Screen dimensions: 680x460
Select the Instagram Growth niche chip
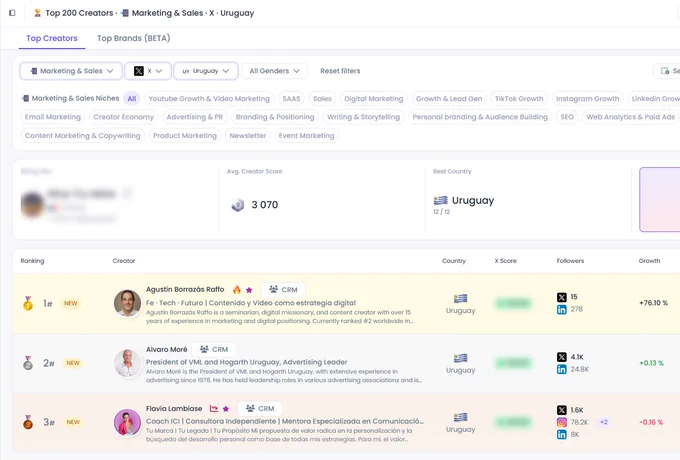[588, 99]
